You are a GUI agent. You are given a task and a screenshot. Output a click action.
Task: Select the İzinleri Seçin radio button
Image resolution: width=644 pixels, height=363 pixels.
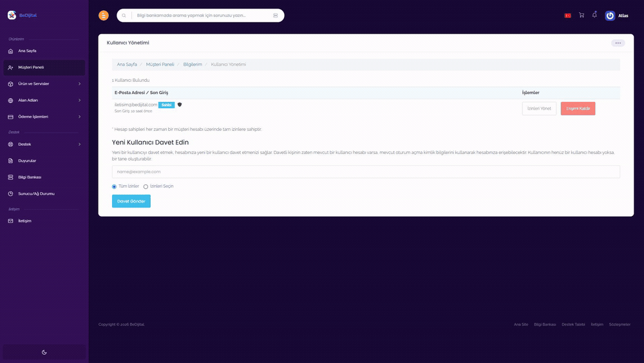click(x=146, y=186)
